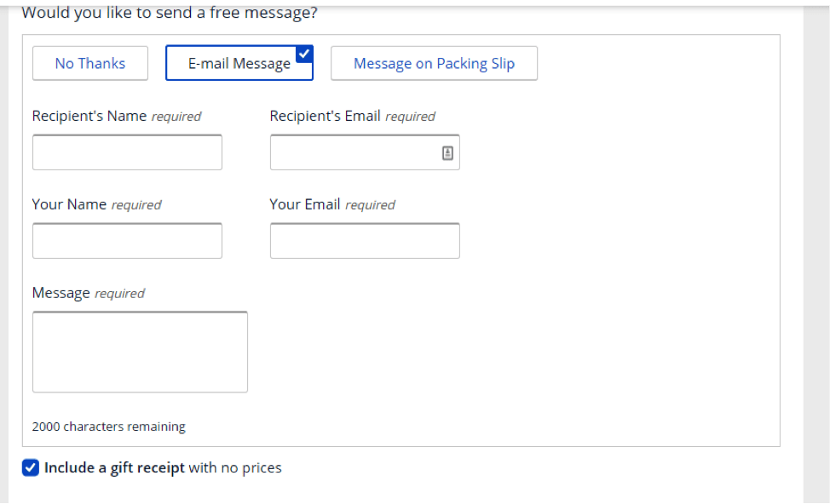The image size is (830, 504).
Task: Uncheck the Include a gift receipt checkbox
Action: [x=30, y=467]
